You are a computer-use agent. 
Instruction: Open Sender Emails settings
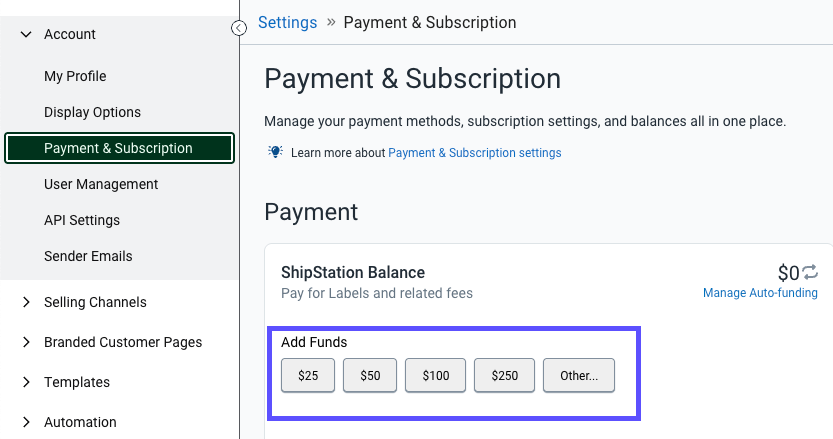[x=88, y=256]
